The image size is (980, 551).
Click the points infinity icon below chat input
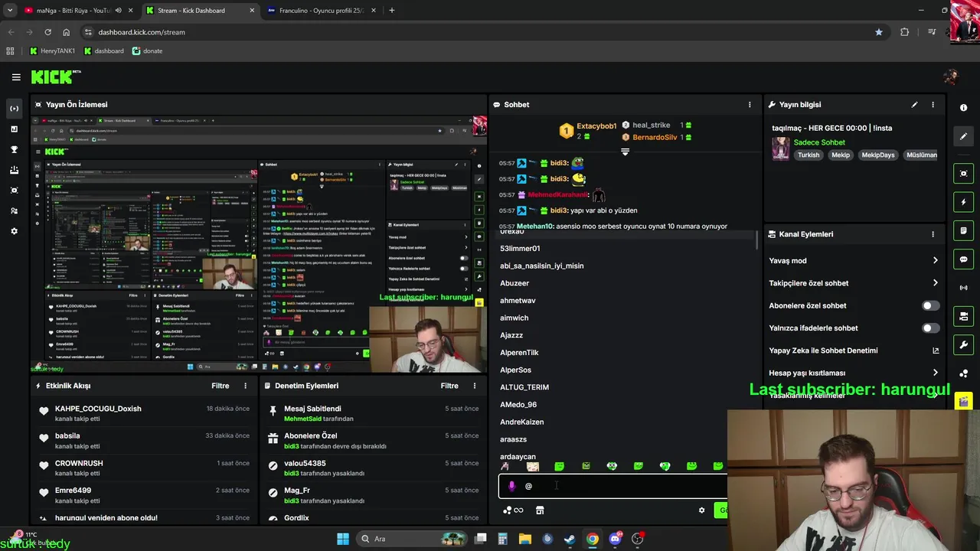pos(513,510)
